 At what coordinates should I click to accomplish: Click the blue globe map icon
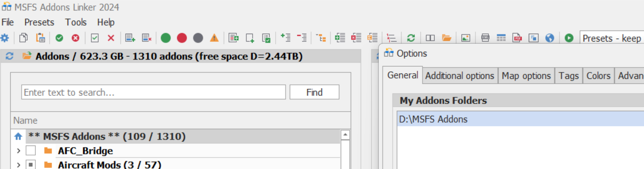tap(550, 38)
